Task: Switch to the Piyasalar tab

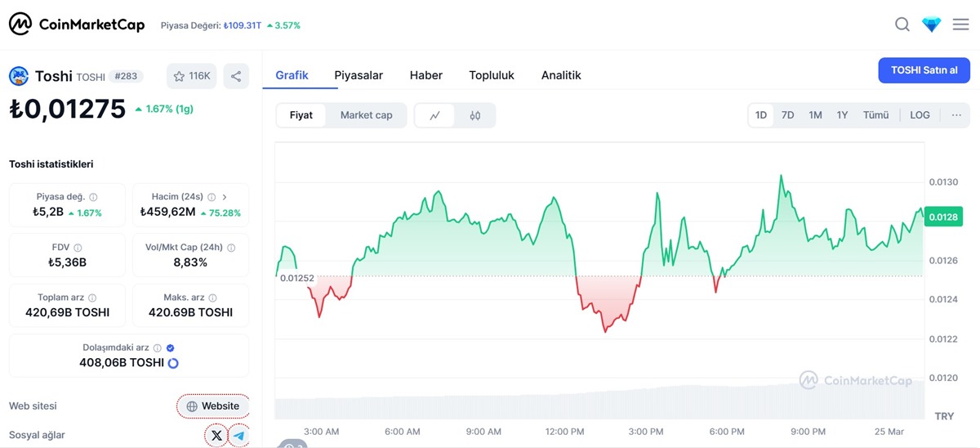Action: pos(359,75)
